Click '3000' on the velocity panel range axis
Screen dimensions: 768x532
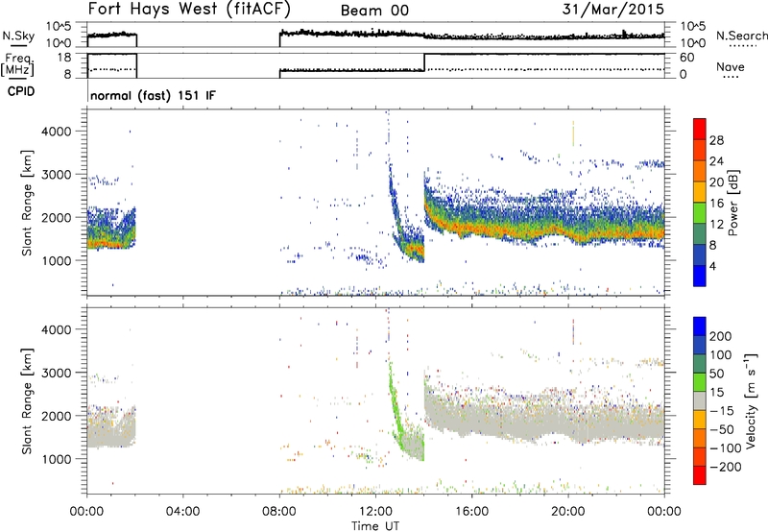pyautogui.click(x=57, y=373)
